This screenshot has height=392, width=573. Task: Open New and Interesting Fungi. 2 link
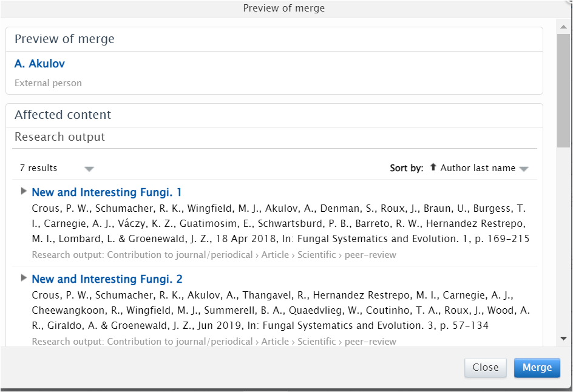[x=106, y=279]
